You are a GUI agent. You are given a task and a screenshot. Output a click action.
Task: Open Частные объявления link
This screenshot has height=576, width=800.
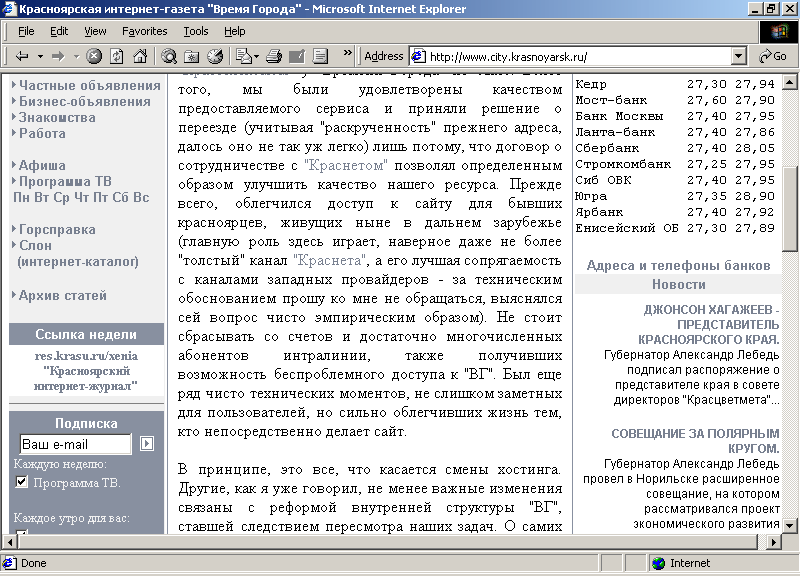90,86
